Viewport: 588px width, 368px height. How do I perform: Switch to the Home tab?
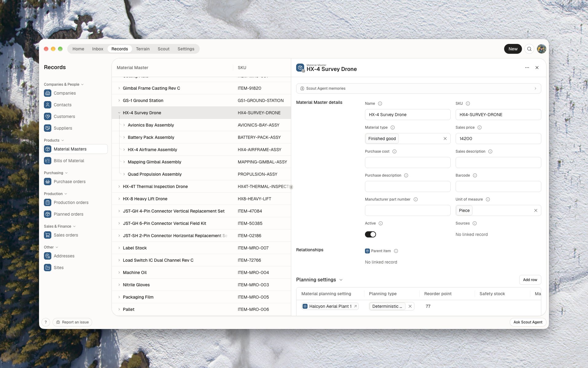pos(78,49)
